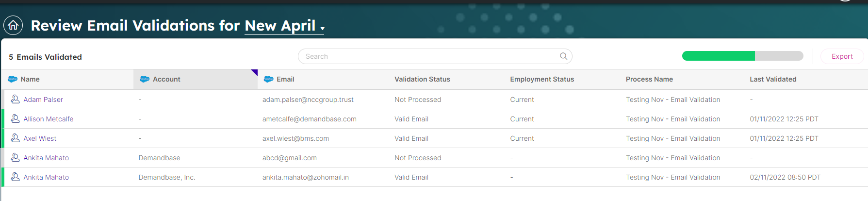The height and width of the screenshot is (201, 868).
Task: Select the Process Name column header
Action: point(649,79)
